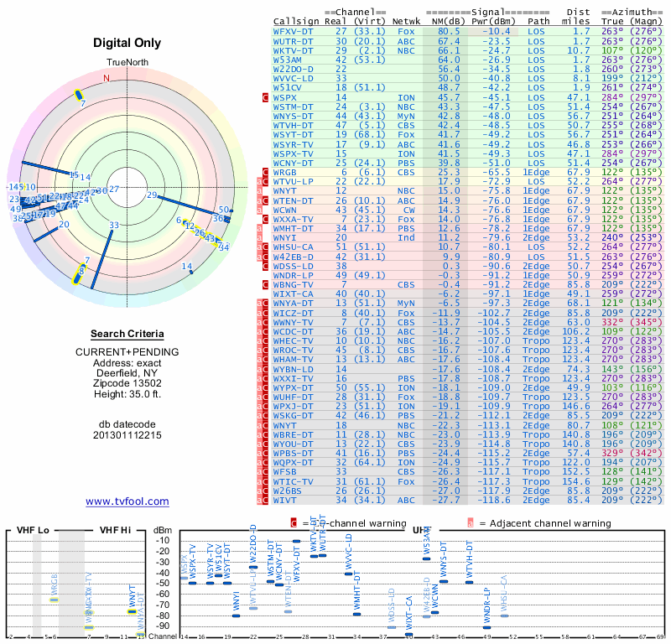
Task: Click the red N north marker on radar
Action: tap(106, 79)
